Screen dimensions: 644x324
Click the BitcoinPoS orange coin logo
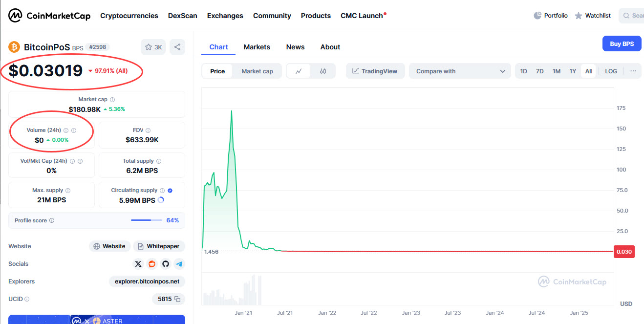14,47
